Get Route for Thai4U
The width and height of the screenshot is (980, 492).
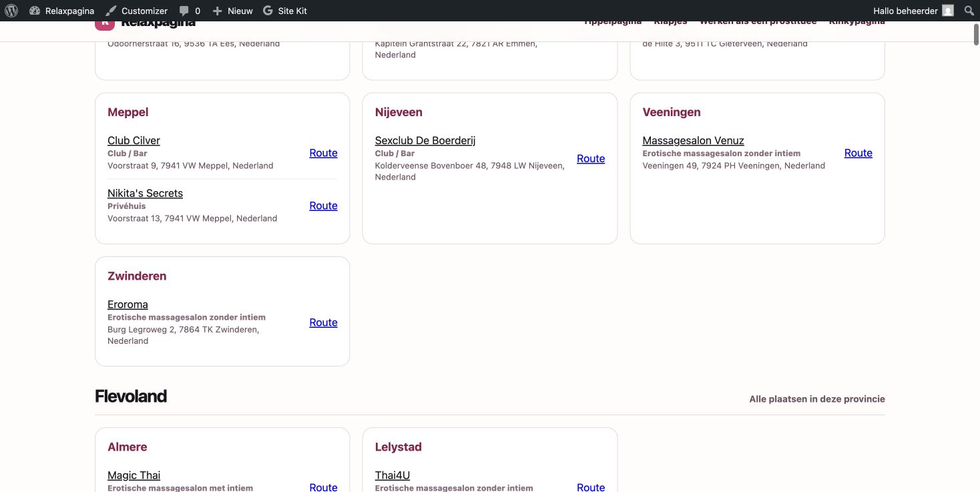[x=591, y=487]
